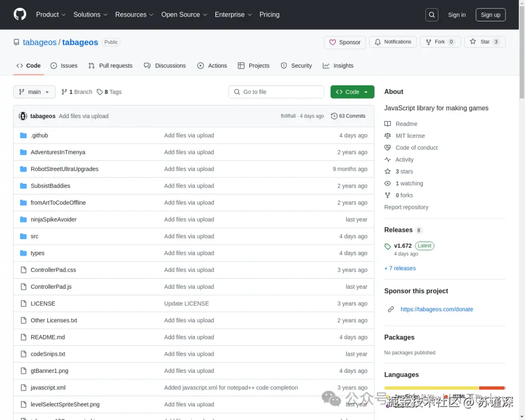
Task: Click the yellow JavaScript language bar segment
Action: click(431, 388)
